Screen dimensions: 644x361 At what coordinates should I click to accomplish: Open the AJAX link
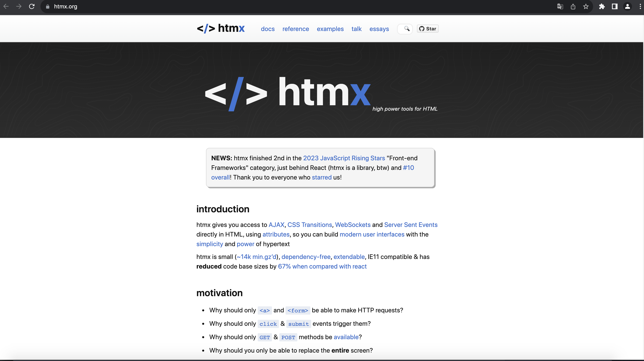click(x=276, y=225)
